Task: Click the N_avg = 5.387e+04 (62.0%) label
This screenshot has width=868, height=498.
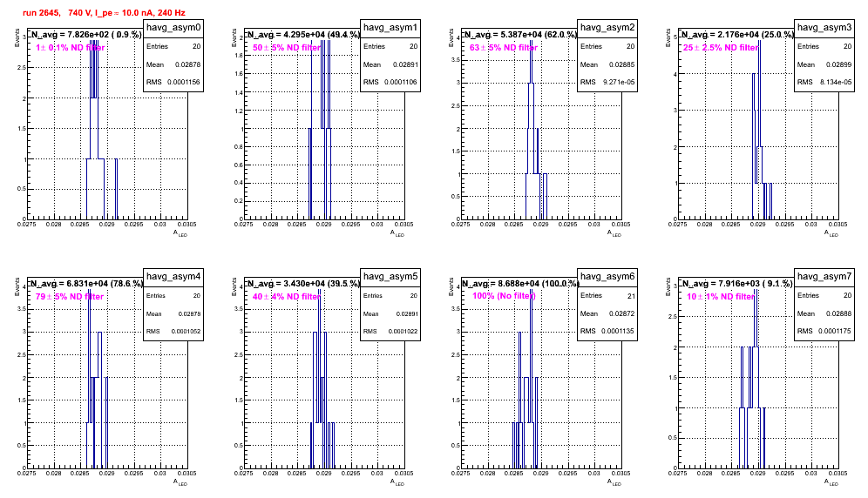Action: click(520, 34)
